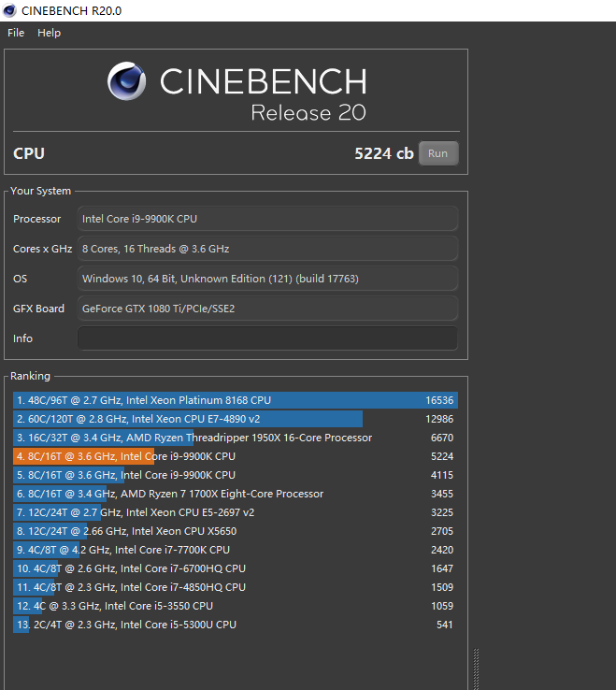Image resolution: width=616 pixels, height=690 pixels.
Task: Click the OS field showing Windows 10
Action: click(267, 279)
